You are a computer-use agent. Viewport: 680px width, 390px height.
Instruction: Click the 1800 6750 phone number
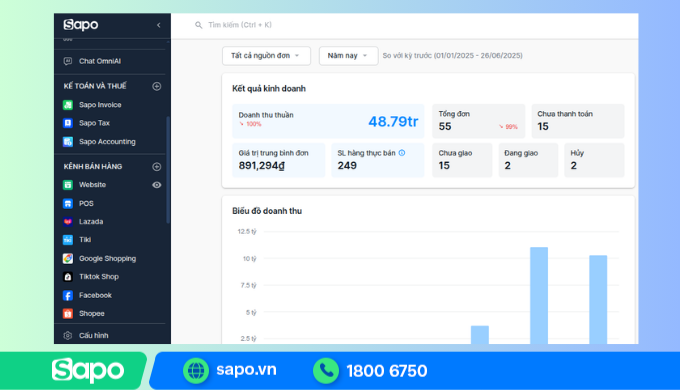[x=387, y=371]
